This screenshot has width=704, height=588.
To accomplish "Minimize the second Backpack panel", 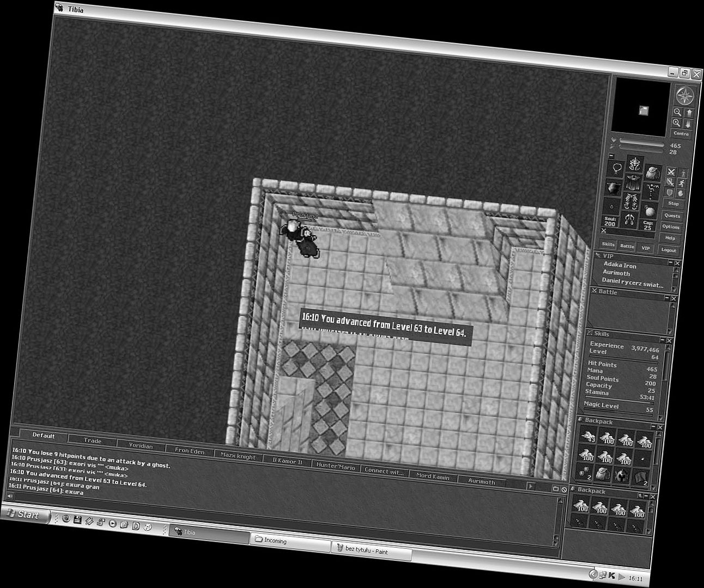I will coord(646,496).
